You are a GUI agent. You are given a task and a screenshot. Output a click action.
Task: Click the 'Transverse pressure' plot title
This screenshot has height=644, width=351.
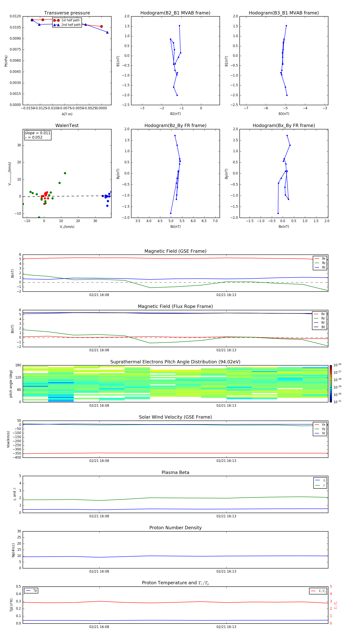click(x=67, y=13)
